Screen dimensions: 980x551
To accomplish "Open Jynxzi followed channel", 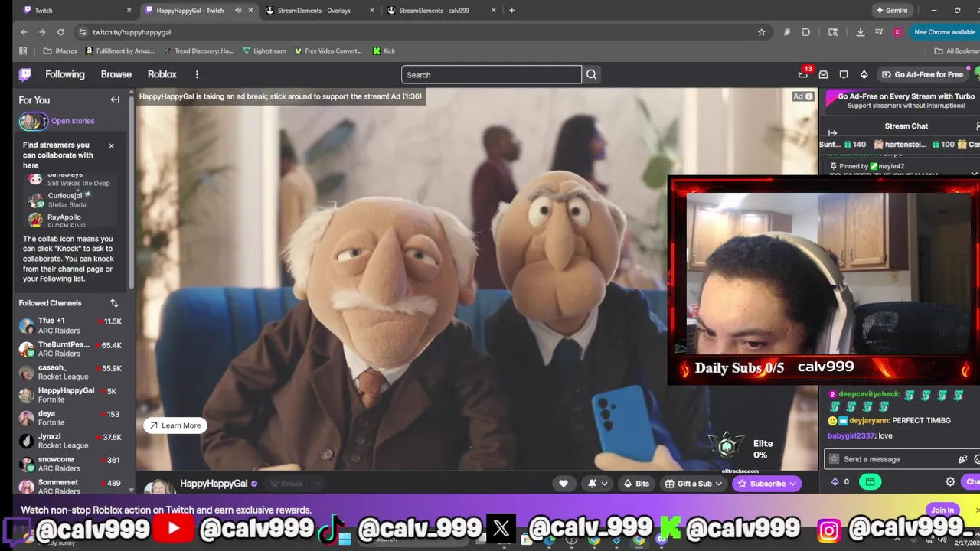I will 70,441.
